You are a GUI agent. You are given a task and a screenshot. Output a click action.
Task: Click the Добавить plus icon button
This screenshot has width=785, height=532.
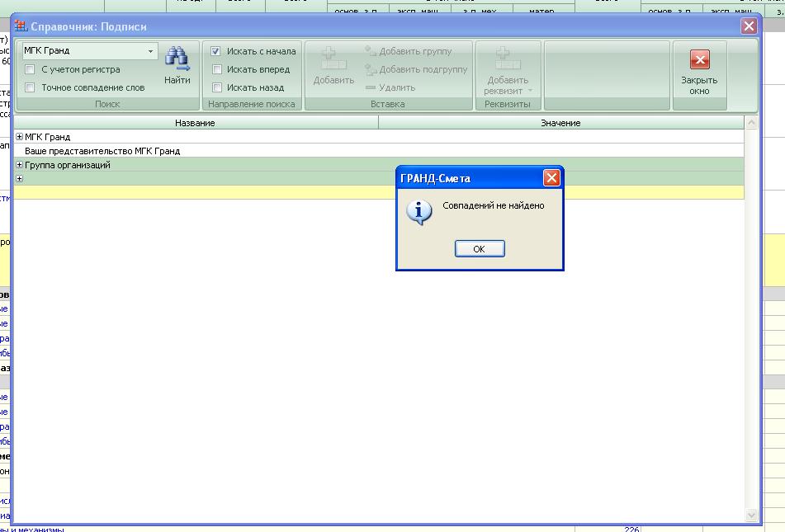[x=333, y=59]
